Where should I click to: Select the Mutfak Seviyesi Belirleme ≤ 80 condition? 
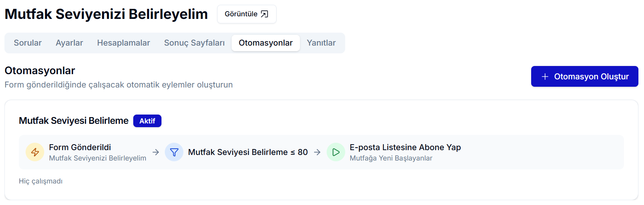tap(248, 152)
